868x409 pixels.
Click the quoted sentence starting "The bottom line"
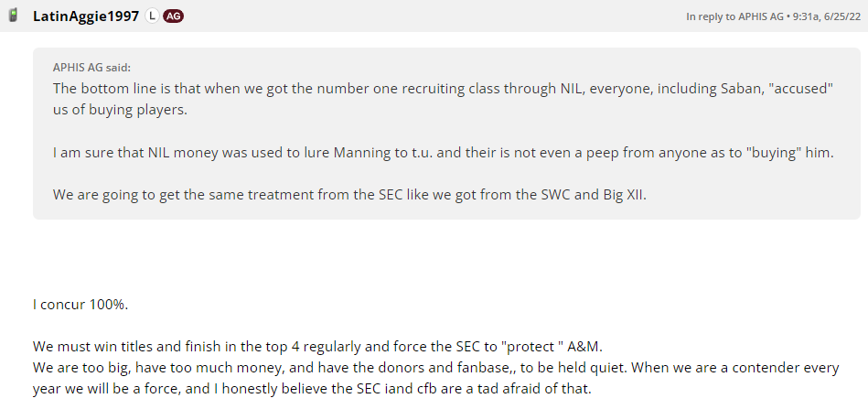click(366, 89)
